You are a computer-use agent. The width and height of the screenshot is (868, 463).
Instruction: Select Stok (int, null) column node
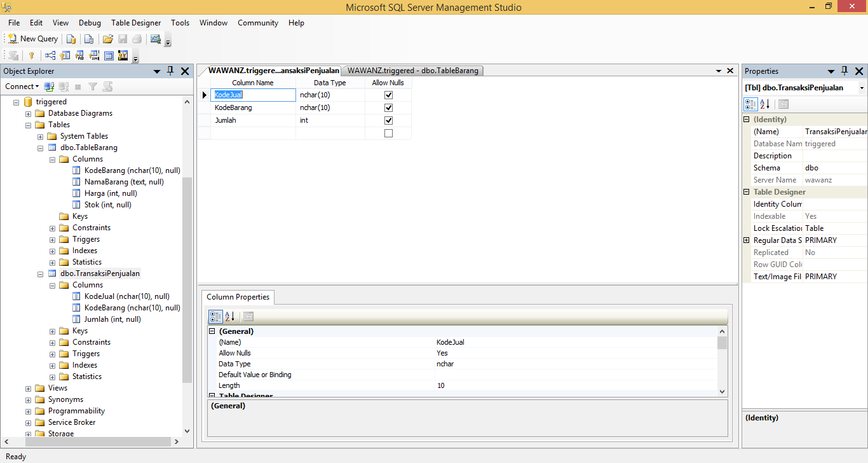(x=108, y=205)
